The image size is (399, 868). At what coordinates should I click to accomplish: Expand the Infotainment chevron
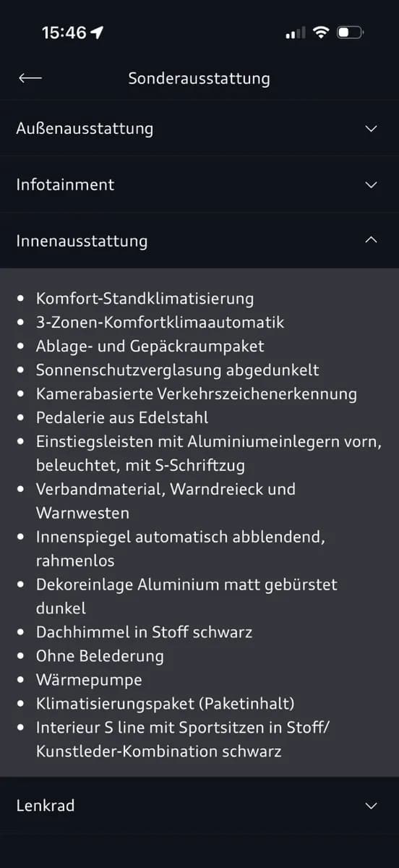coord(372,185)
